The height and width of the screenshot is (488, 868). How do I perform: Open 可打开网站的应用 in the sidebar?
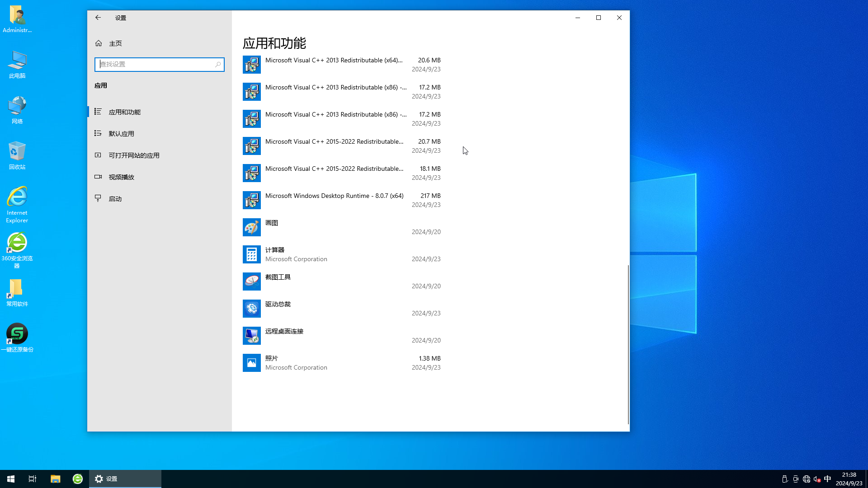click(160, 155)
